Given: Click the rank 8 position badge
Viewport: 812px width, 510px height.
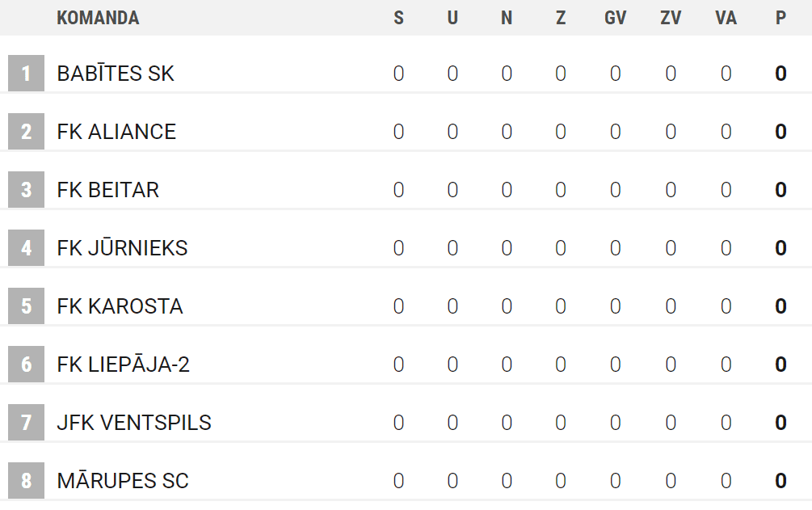Looking at the screenshot, I should pos(26,480).
